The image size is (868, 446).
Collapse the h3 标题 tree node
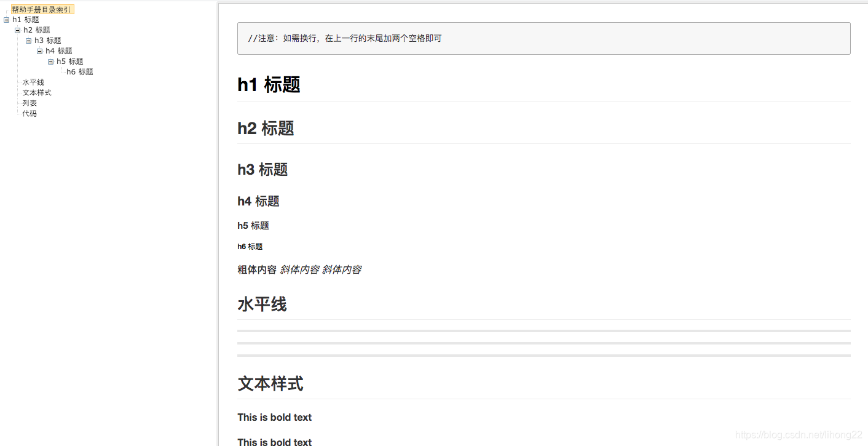pyautogui.click(x=28, y=40)
